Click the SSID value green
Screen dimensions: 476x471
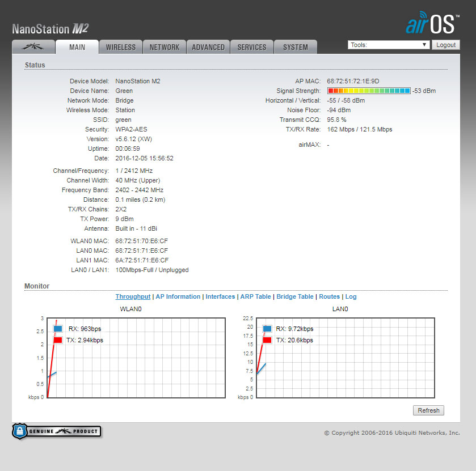coord(123,120)
